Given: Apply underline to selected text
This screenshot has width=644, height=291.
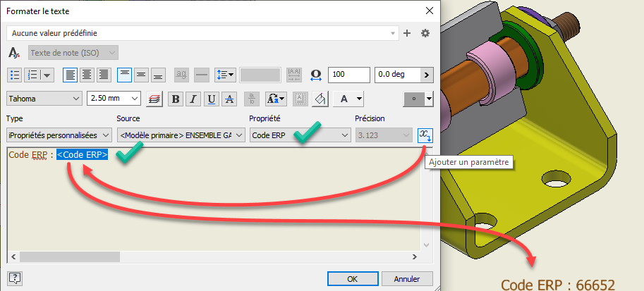Looking at the screenshot, I should click(211, 99).
